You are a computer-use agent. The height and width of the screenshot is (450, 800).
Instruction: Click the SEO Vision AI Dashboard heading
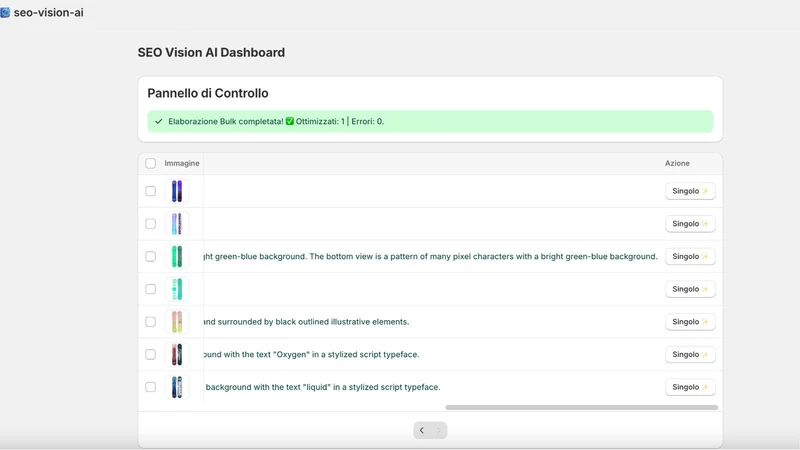tap(211, 53)
